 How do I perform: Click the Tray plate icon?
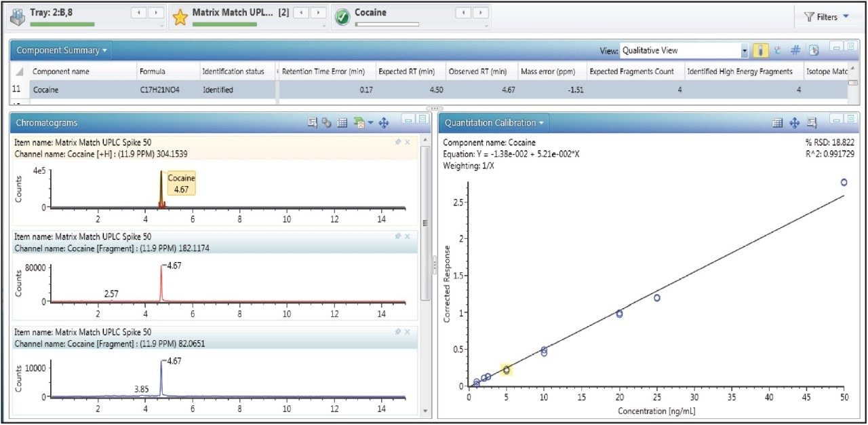click(x=16, y=18)
